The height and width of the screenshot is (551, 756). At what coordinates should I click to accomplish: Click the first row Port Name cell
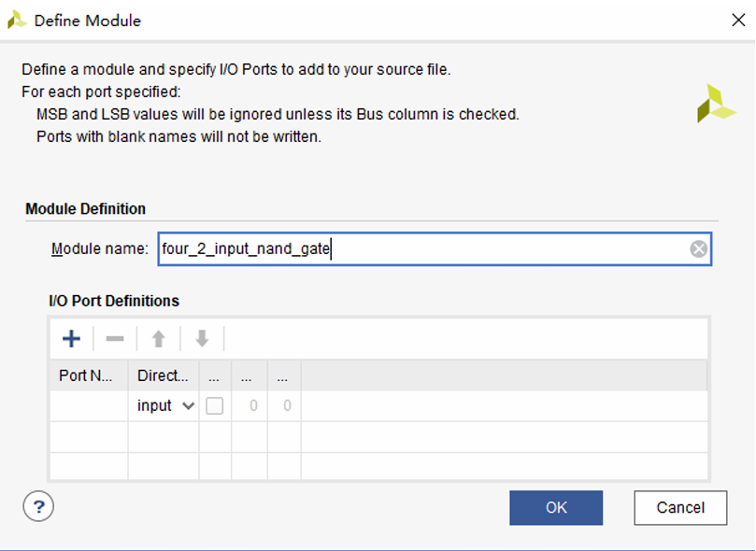89,405
